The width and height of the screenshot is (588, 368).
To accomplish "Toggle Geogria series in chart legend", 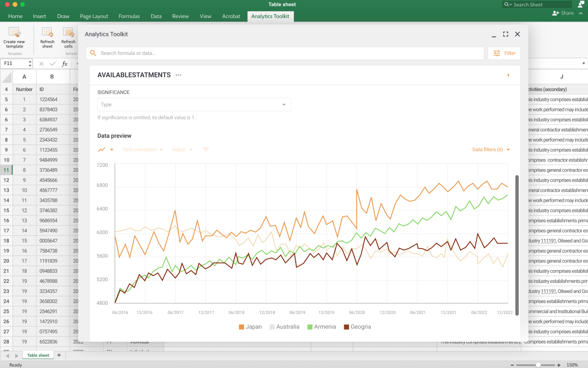I will (x=357, y=327).
